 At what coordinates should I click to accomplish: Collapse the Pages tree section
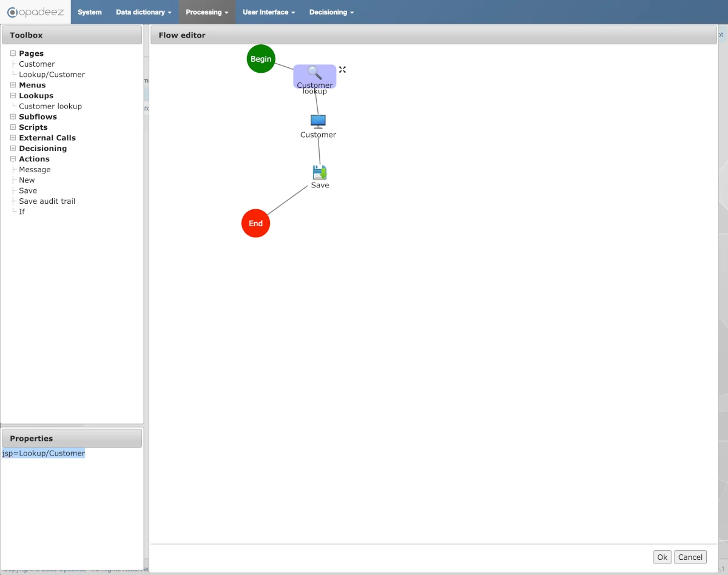(x=13, y=53)
